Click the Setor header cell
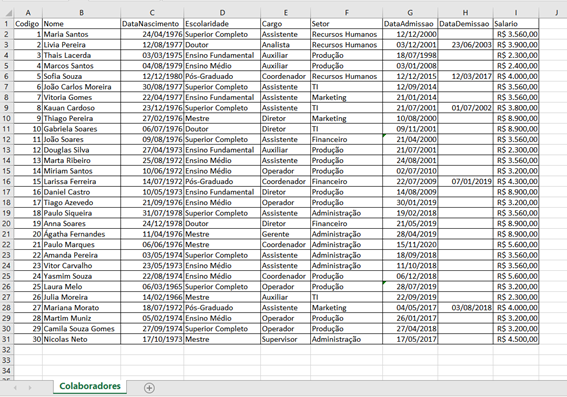 coord(346,24)
